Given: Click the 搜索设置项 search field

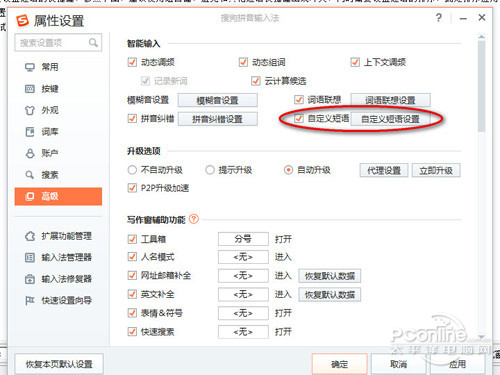Looking at the screenshot, I should click(x=58, y=43).
